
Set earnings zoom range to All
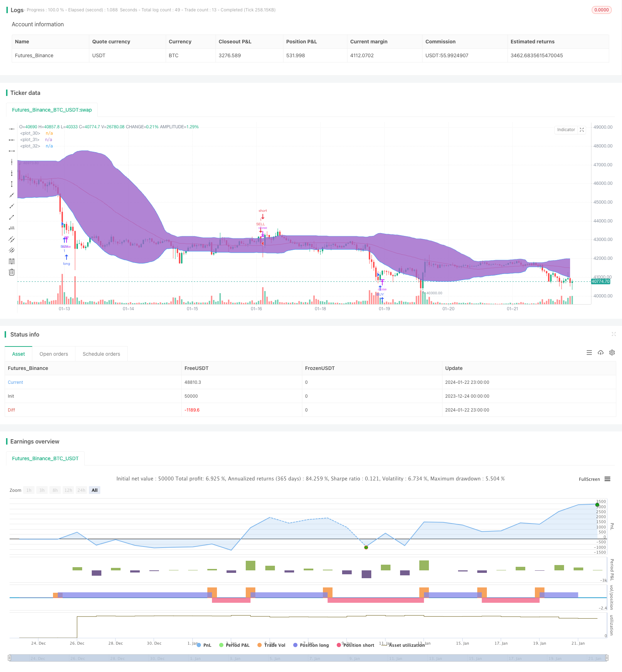tap(95, 490)
